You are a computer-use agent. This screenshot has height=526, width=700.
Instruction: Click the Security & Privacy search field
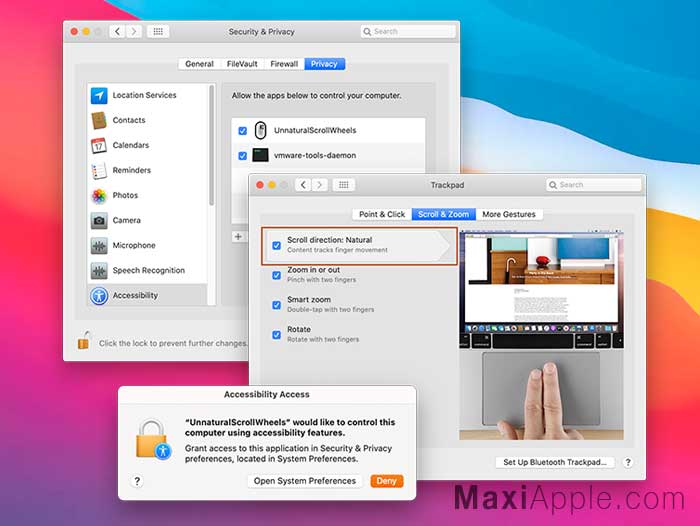coord(408,31)
